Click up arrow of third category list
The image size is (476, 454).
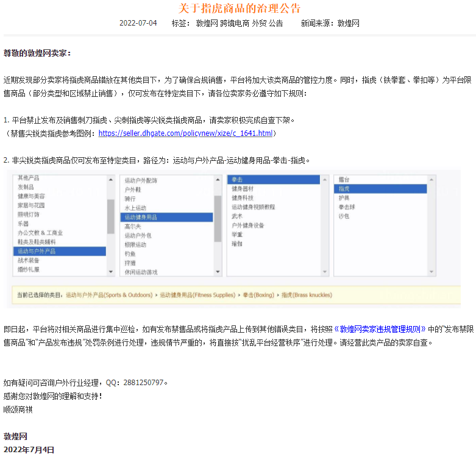(x=325, y=180)
